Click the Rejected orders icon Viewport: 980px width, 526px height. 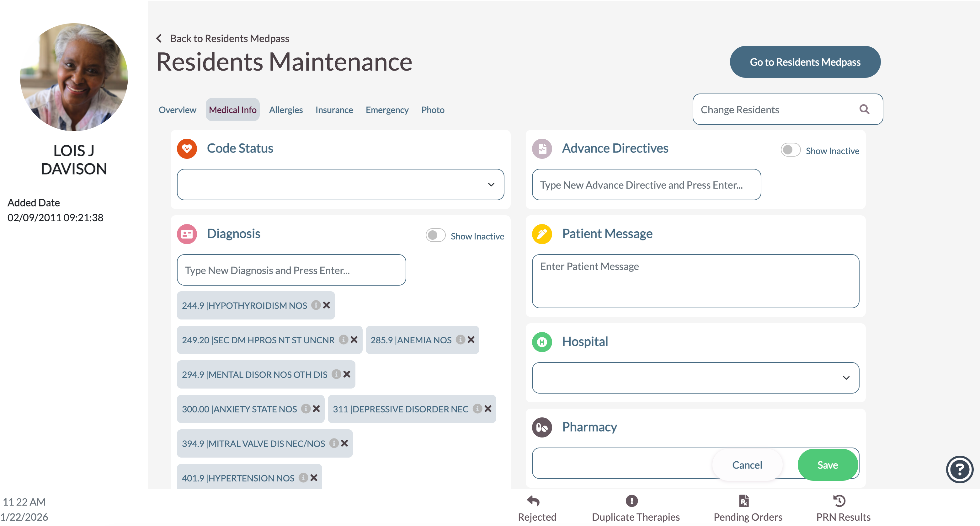(x=533, y=501)
